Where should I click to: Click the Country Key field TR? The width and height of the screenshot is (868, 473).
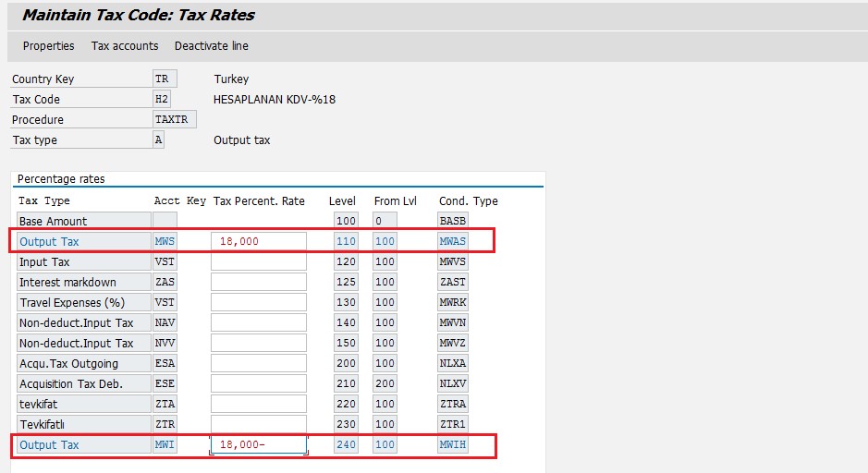coord(165,79)
